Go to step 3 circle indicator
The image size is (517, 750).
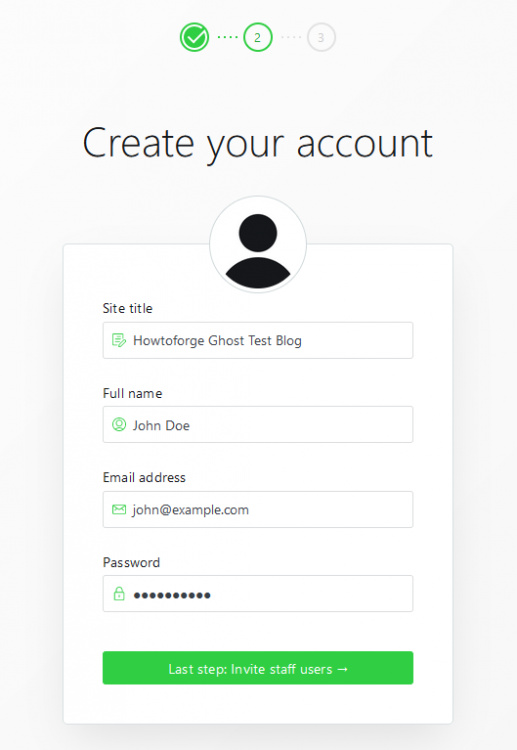321,37
